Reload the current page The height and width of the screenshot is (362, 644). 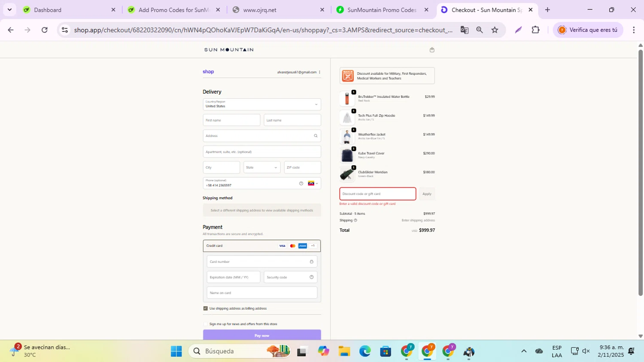(45, 30)
